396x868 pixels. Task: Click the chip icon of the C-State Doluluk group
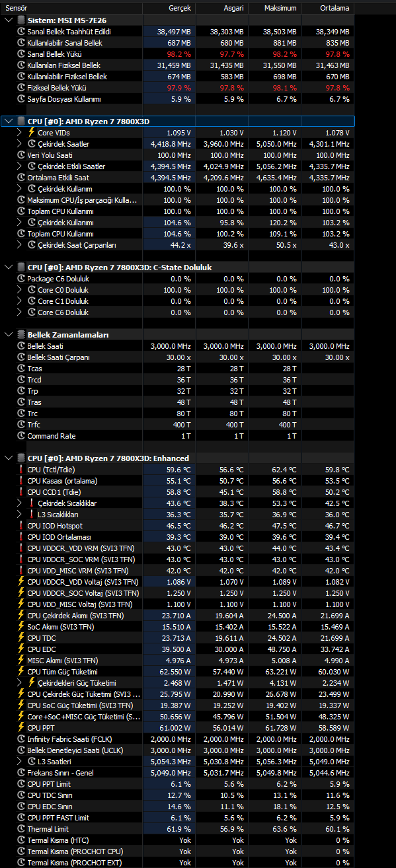point(20,268)
